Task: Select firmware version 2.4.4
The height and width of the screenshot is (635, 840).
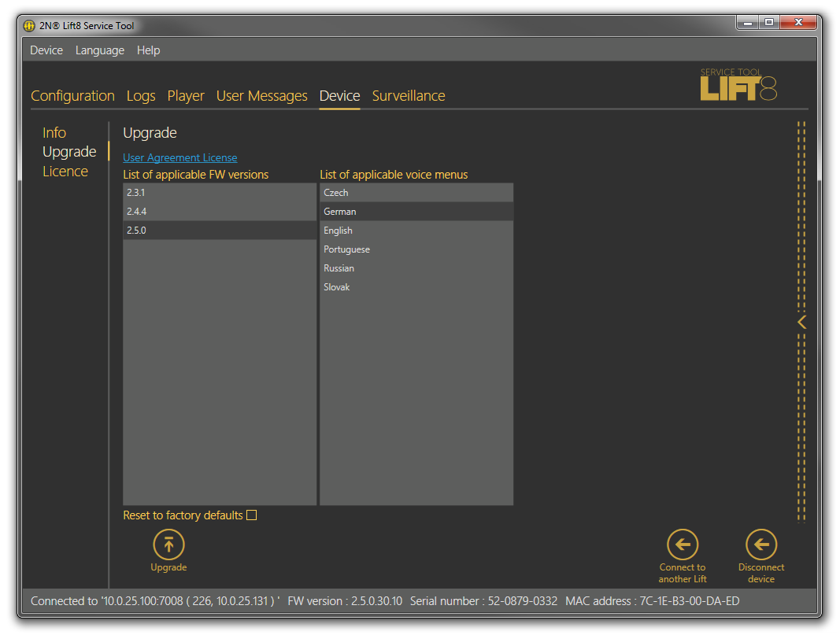Action: (220, 212)
